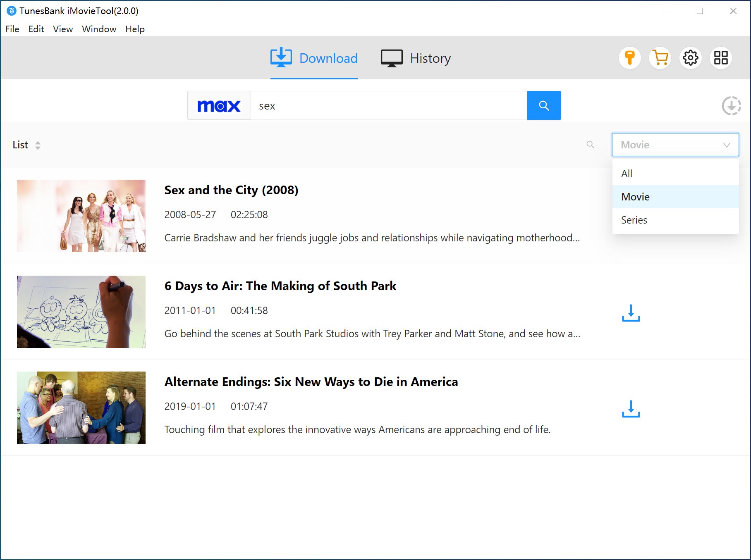Open the File menu

coord(12,29)
